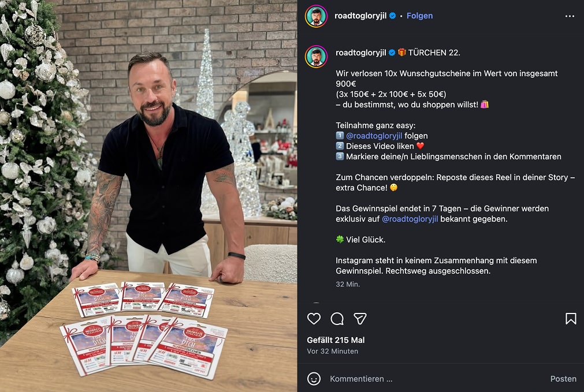The height and width of the screenshot is (392, 584).
Task: Click the 32 Min. caption timestamp
Action: point(348,284)
